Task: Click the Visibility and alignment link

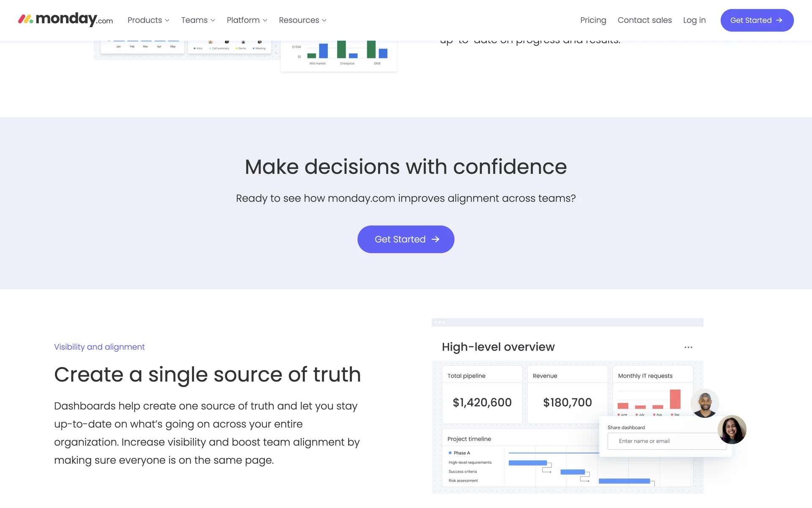Action: [x=99, y=347]
